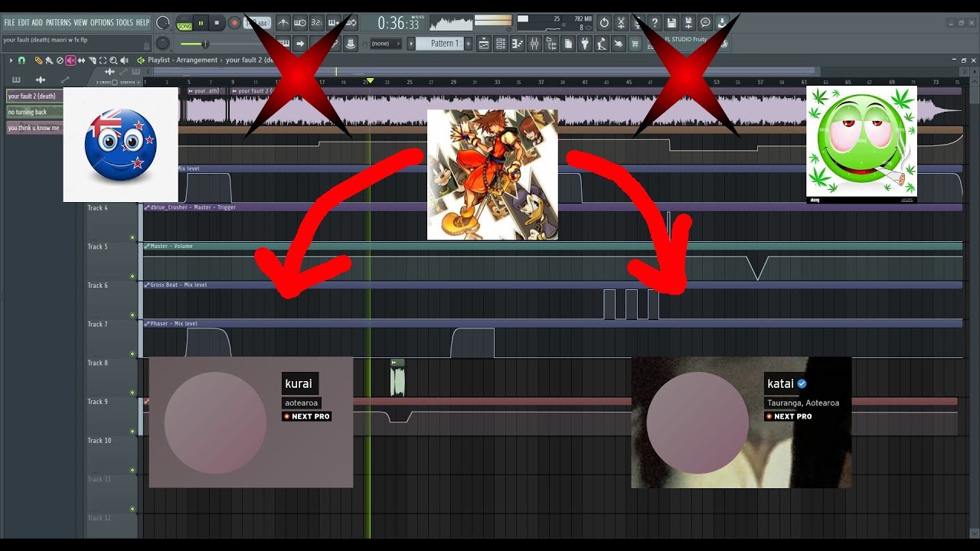The image size is (980, 551).
Task: Open Add menu
Action: (x=37, y=23)
